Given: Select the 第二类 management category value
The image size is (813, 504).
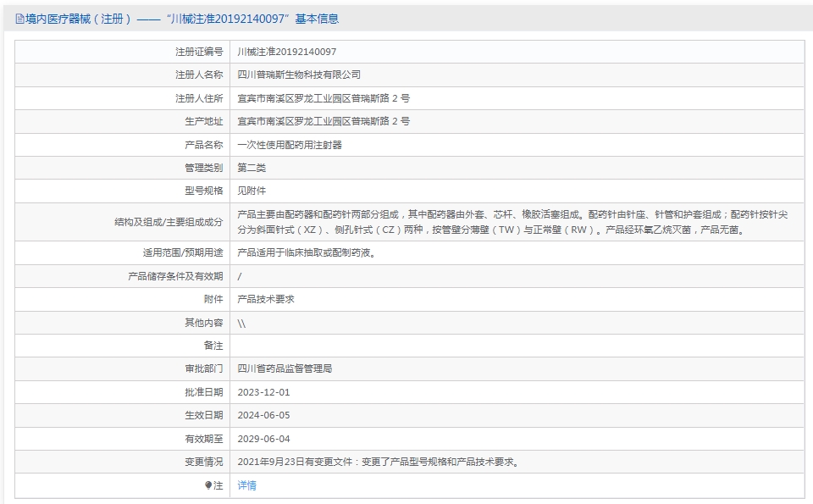Looking at the screenshot, I should (x=252, y=168).
